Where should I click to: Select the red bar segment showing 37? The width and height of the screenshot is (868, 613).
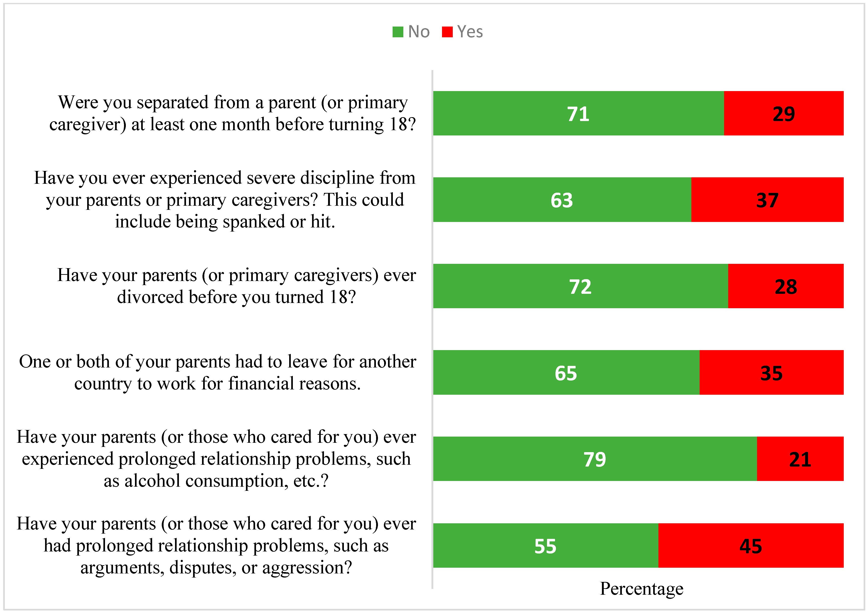click(x=767, y=200)
